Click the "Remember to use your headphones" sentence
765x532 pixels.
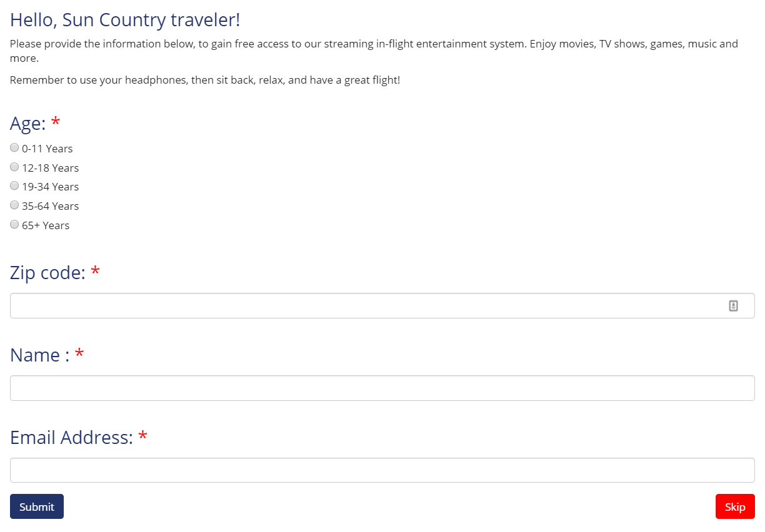(x=204, y=81)
